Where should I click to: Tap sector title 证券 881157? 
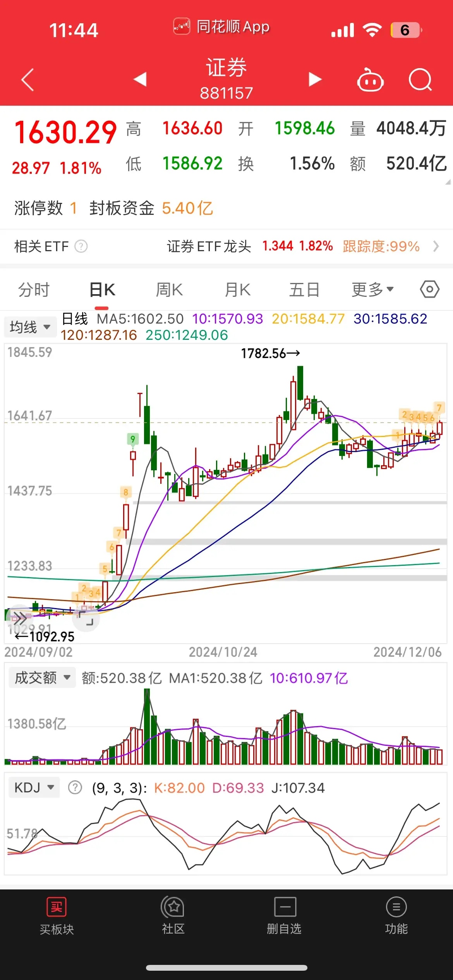click(x=226, y=79)
